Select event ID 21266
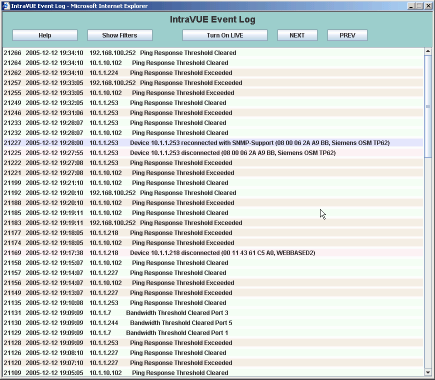The width and height of the screenshot is (435, 380). point(12,53)
